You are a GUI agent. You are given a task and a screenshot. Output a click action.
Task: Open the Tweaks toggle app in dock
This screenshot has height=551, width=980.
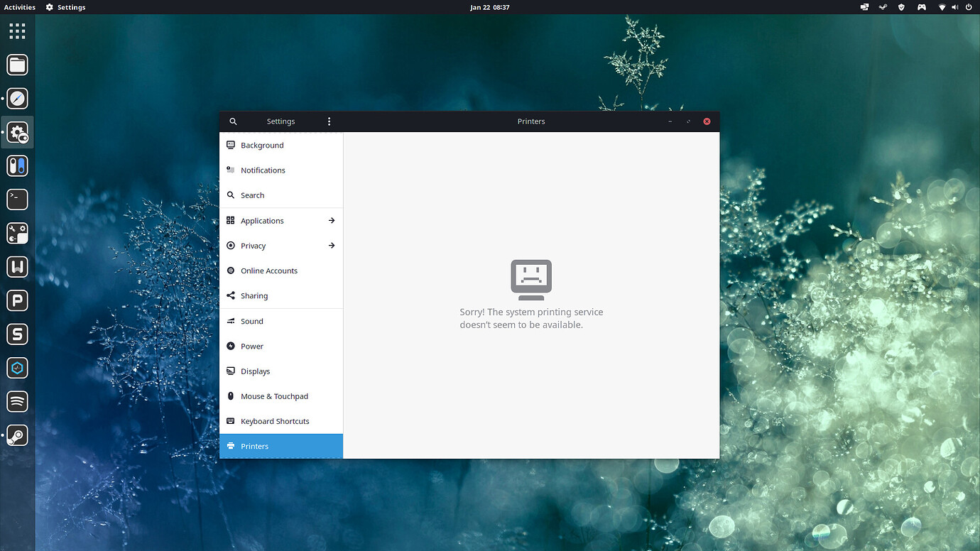coord(17,166)
